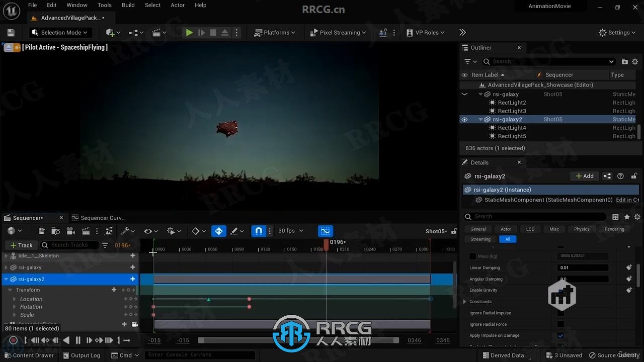Viewport: 644px width, 362px height.
Task: Open the Edit in C++ link
Action: pyautogui.click(x=627, y=200)
